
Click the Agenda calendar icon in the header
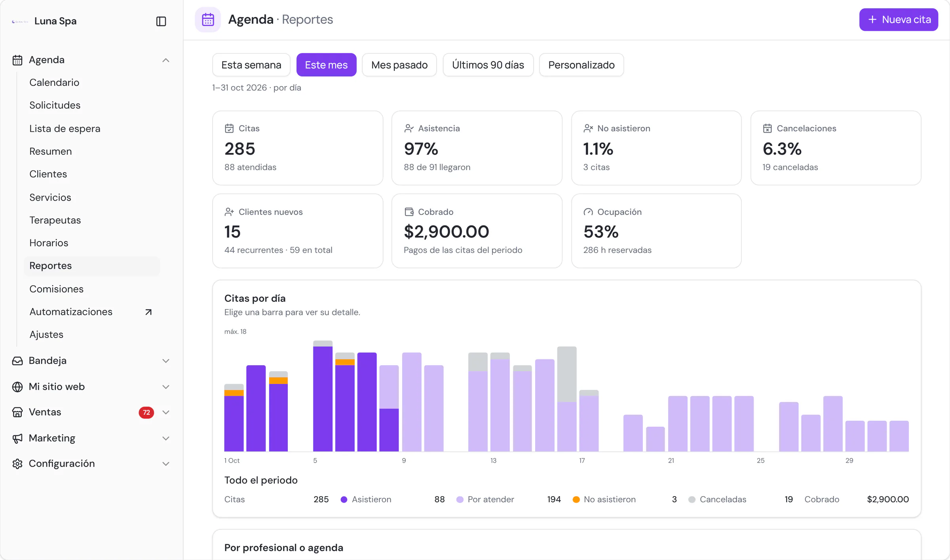pyautogui.click(x=208, y=19)
